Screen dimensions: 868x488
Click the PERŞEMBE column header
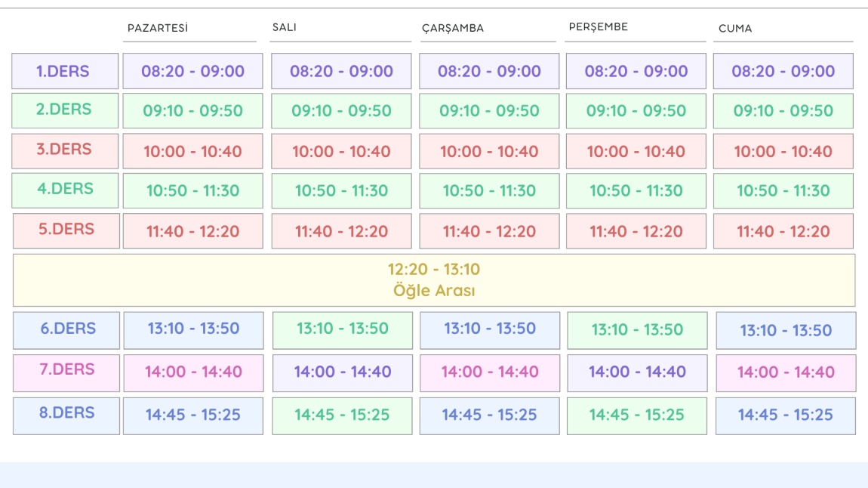(599, 27)
